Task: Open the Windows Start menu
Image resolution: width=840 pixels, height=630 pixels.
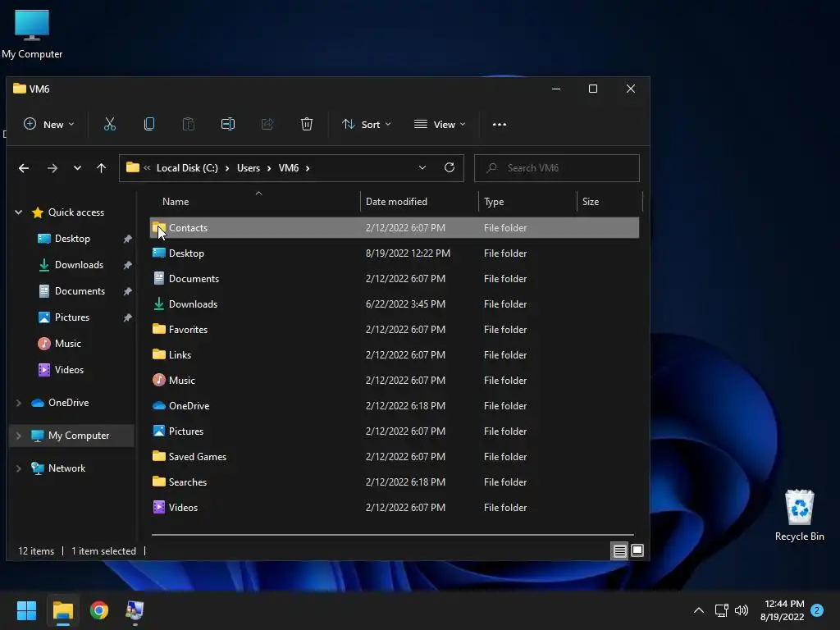Action: tap(26, 610)
